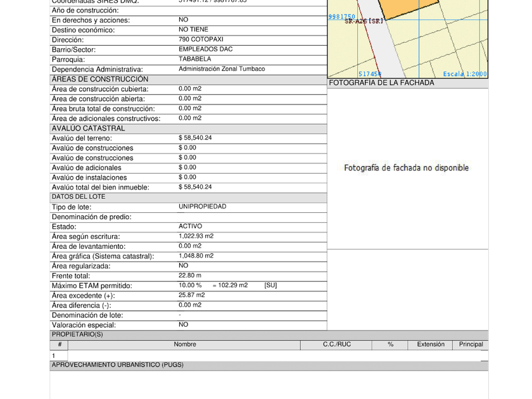The image size is (532, 399).
Task: Click the map coordinate '9981750'
Action: [x=341, y=16]
